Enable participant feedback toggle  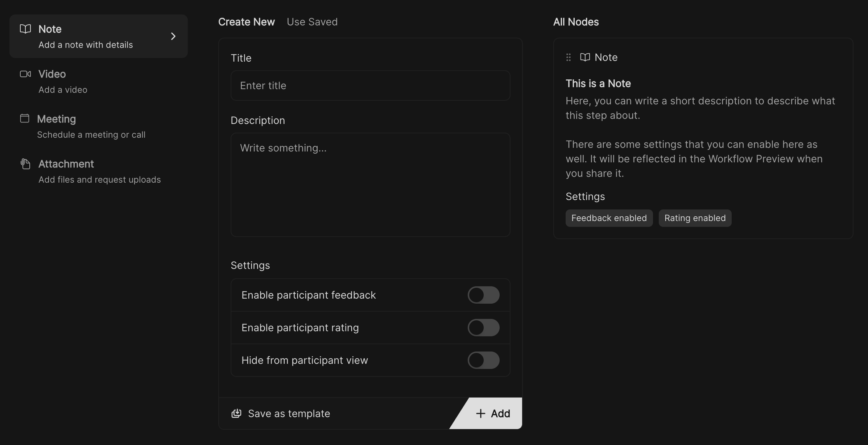(483, 295)
